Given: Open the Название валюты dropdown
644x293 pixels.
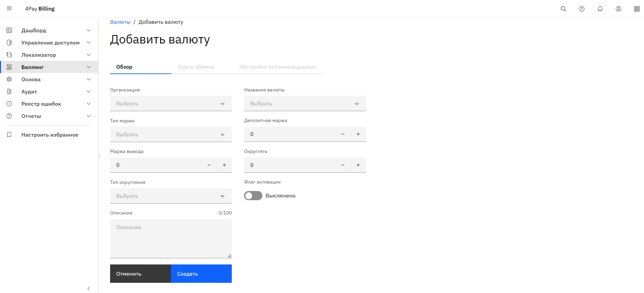Looking at the screenshot, I should pyautogui.click(x=304, y=104).
